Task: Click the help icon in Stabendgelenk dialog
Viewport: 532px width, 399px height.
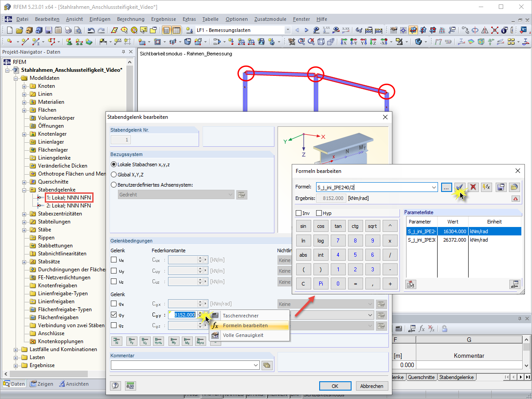Action: (116, 386)
